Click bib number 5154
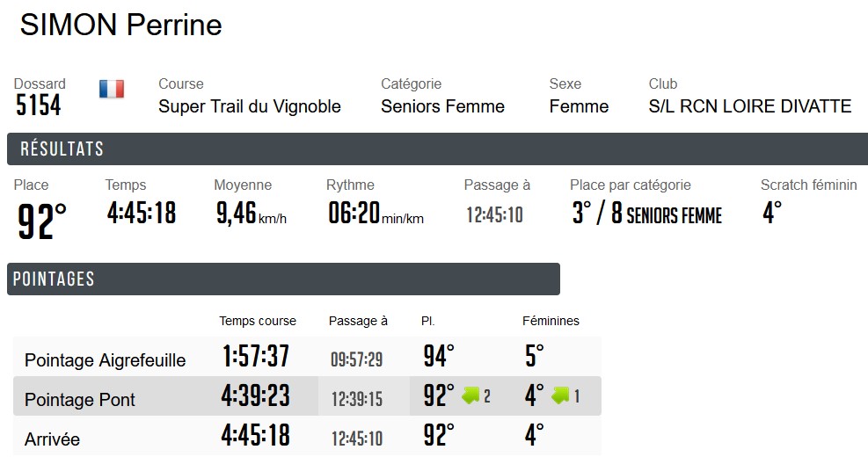This screenshot has height=457, width=868. pyautogui.click(x=39, y=105)
